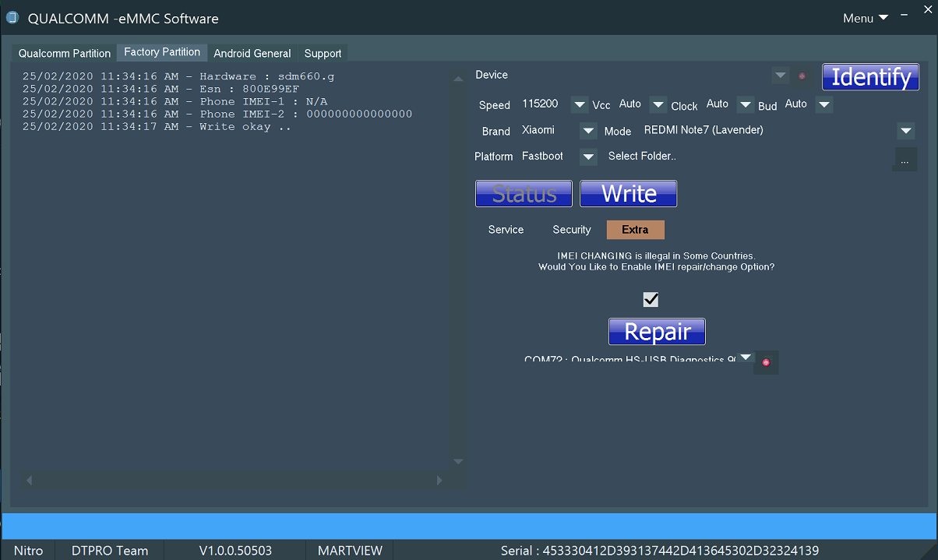
Task: Click log line 'Phone IMEI-1 : N/A'
Action: (x=175, y=101)
